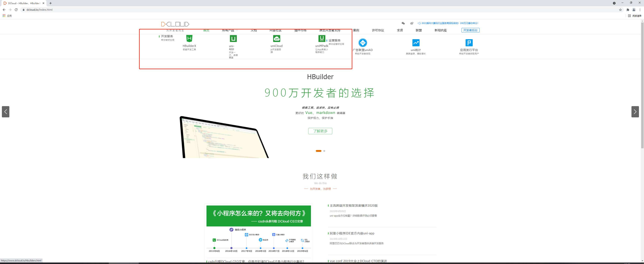Image resolution: width=644 pixels, height=264 pixels.
Task: Select the second carousel indicator dot
Action: (324, 151)
